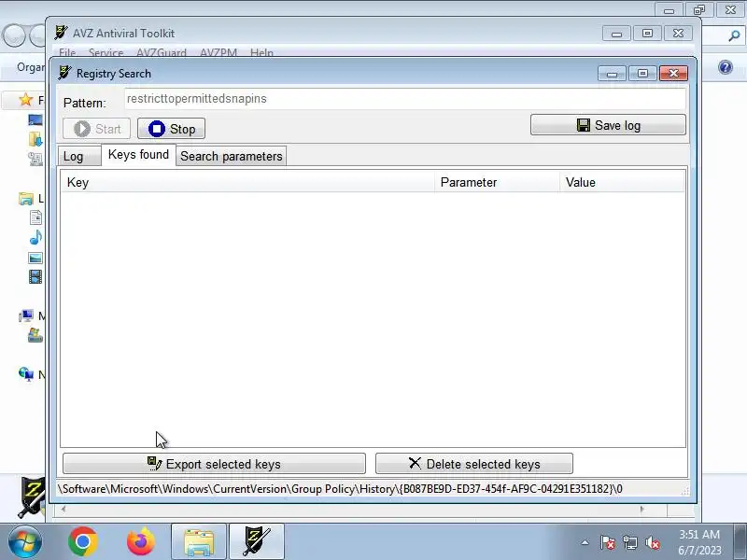Screen dimensions: 747x560
Task: Sort results by Key column header
Action: [247, 182]
